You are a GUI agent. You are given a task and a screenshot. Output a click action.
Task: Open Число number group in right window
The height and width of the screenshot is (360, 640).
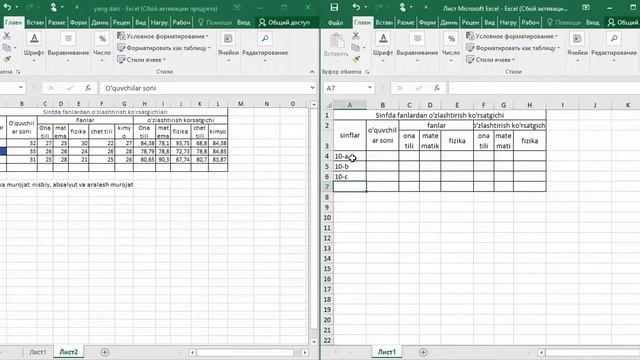pyautogui.click(x=451, y=47)
